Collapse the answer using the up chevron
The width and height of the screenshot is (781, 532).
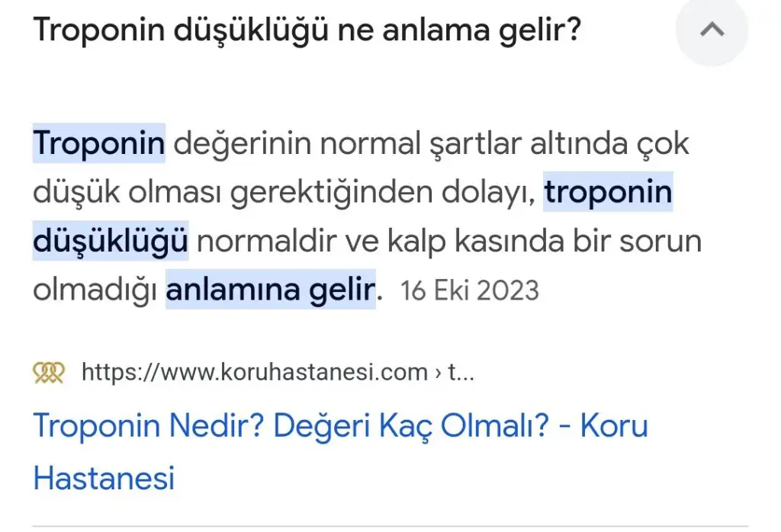click(x=712, y=30)
